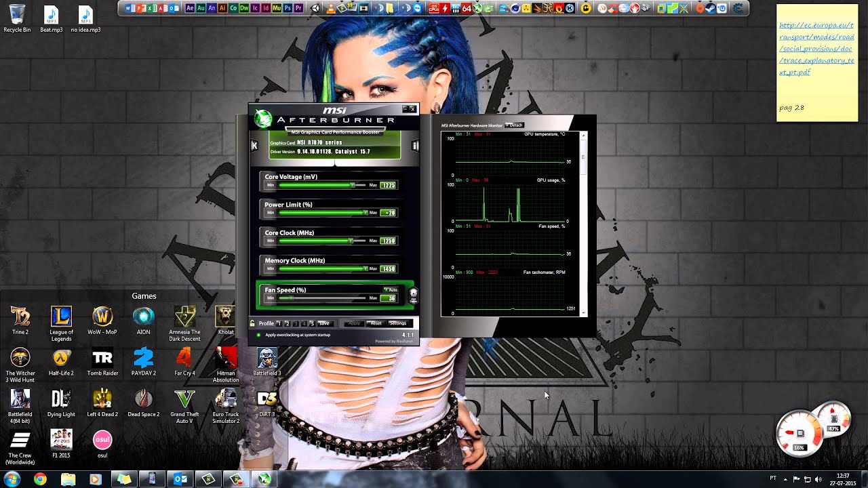The image size is (868, 488).
Task: Adjust the Core Voltage slider
Action: [321, 185]
